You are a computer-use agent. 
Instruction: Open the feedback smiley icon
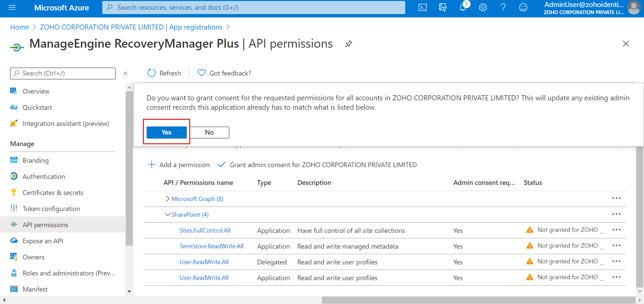[x=523, y=7]
